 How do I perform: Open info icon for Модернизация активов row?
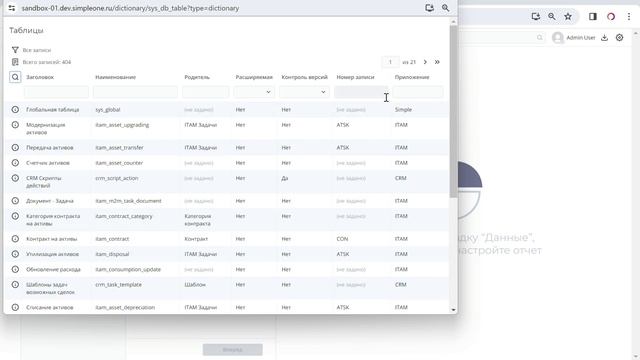pos(15,125)
